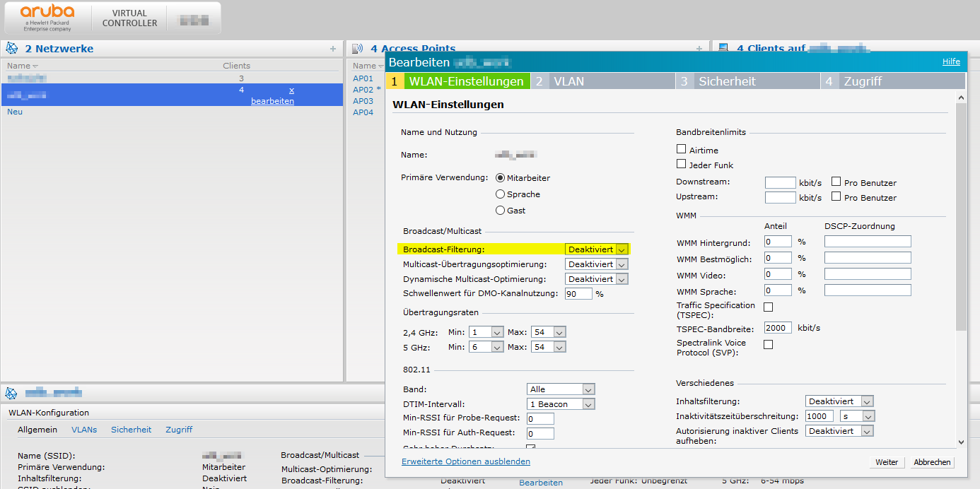Tick the Jeder Funk checkbox
980x489 pixels.
pos(682,165)
